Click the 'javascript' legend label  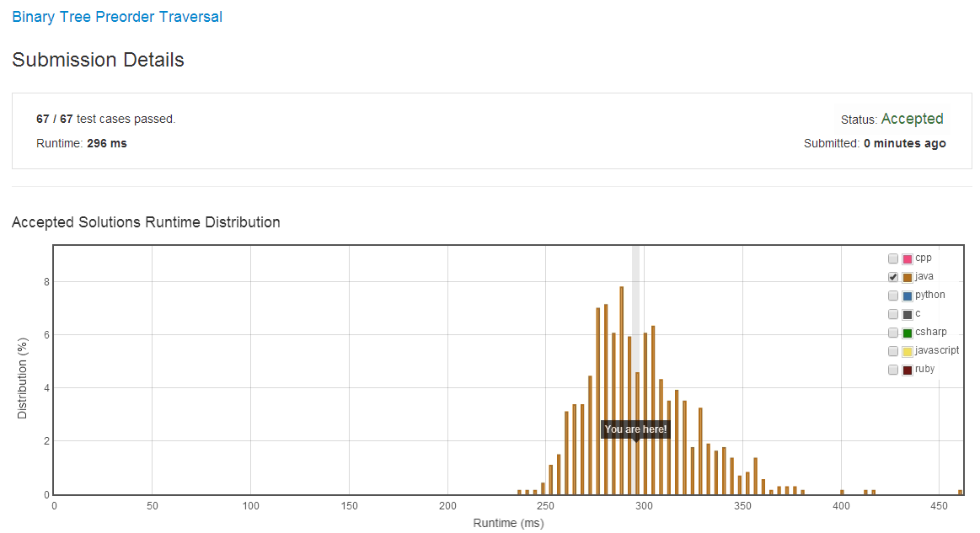coord(937,350)
